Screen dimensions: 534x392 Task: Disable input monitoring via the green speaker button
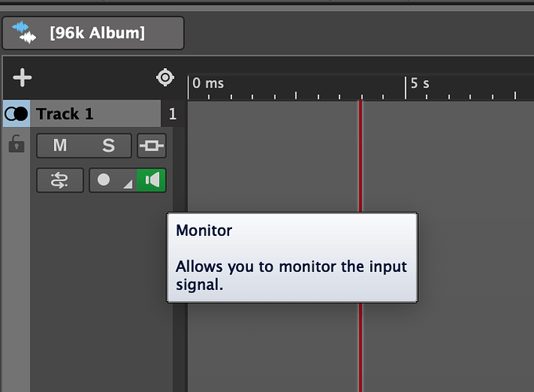pyautogui.click(x=152, y=180)
